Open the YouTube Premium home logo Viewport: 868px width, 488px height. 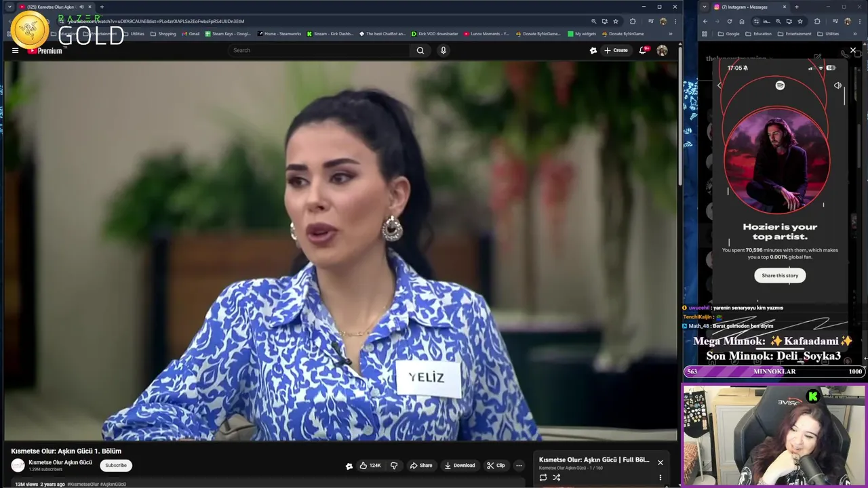pos(45,51)
